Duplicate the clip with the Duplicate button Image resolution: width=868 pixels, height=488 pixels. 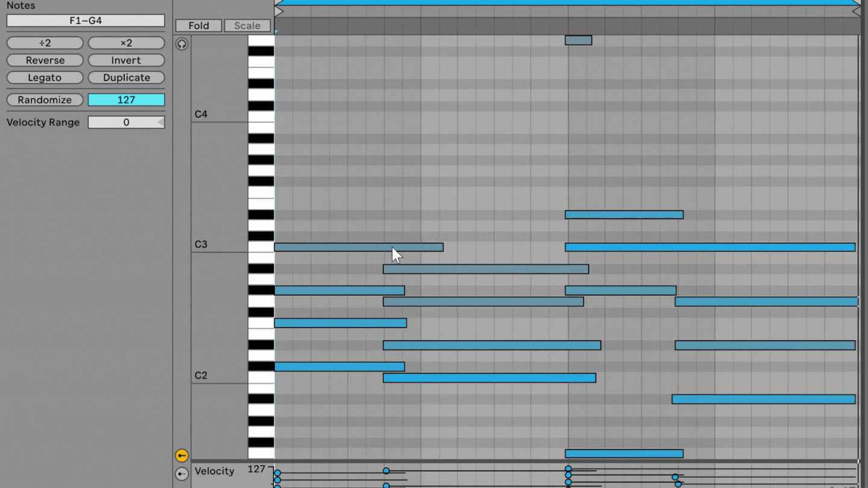[x=126, y=78]
